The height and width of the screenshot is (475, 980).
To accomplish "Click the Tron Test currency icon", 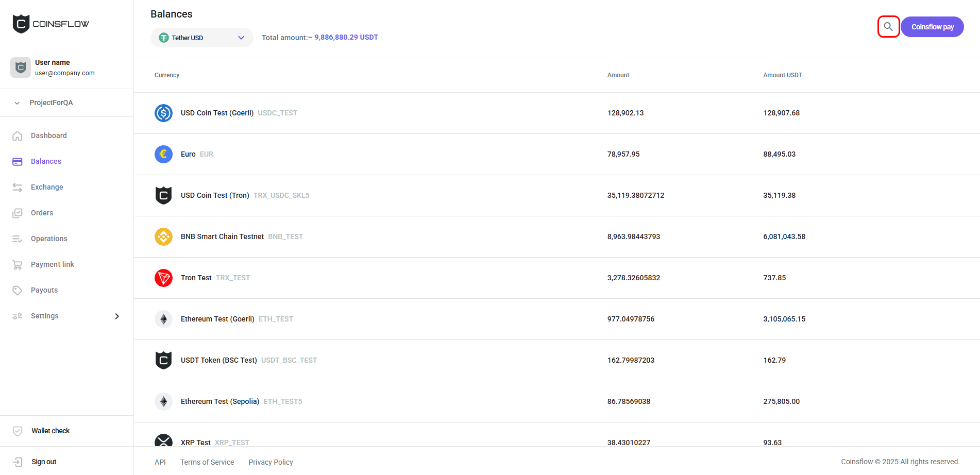I will click(x=163, y=278).
